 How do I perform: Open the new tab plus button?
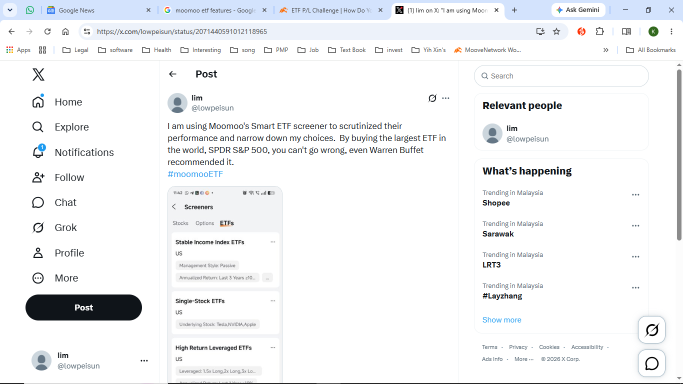click(x=514, y=10)
